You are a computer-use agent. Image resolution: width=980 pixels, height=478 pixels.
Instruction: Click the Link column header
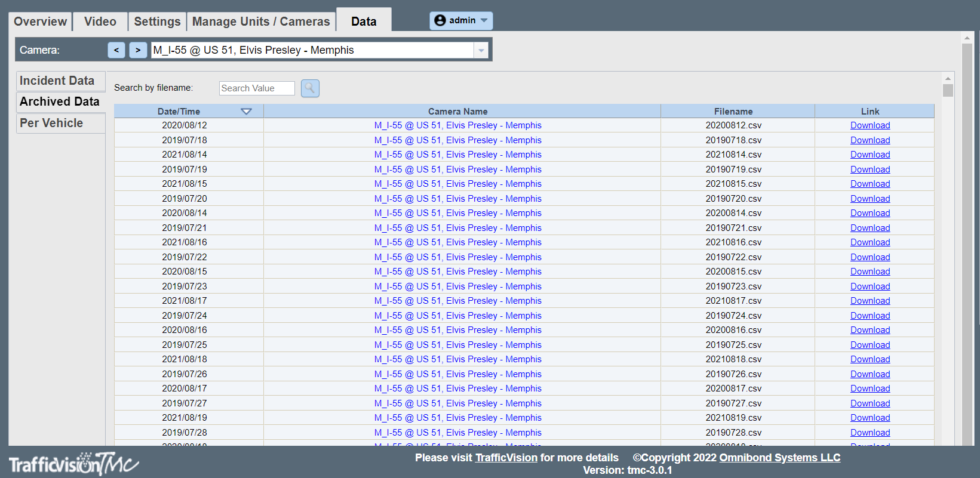coord(874,111)
